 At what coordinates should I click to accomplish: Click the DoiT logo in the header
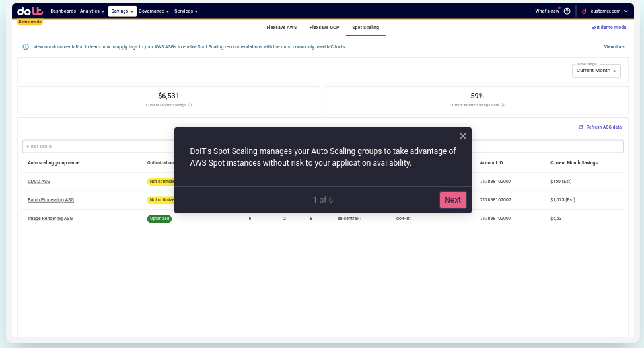pyautogui.click(x=30, y=11)
